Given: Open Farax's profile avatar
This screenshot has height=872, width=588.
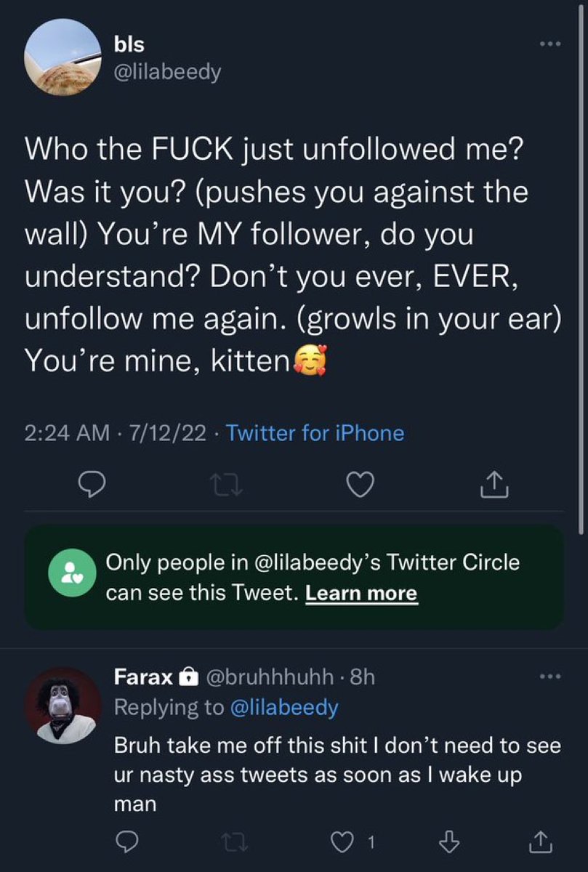Looking at the screenshot, I should click(x=63, y=705).
